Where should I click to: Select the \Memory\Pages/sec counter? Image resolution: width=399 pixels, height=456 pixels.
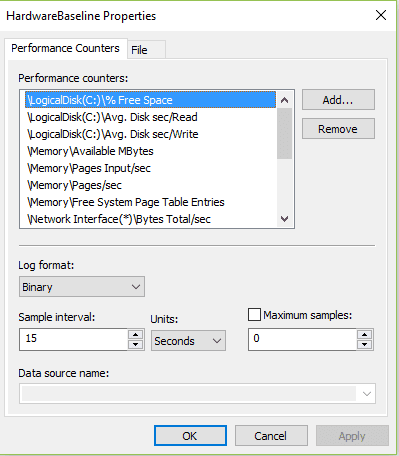pyautogui.click(x=150, y=185)
